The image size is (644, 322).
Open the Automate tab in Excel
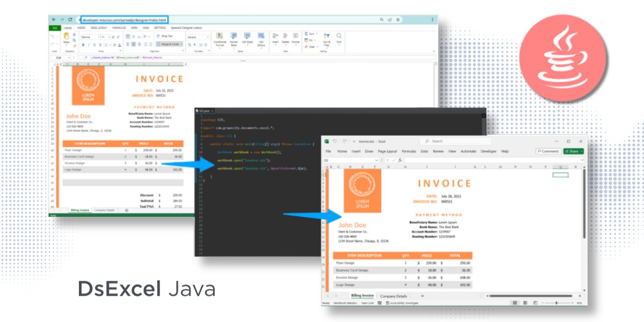(x=469, y=151)
